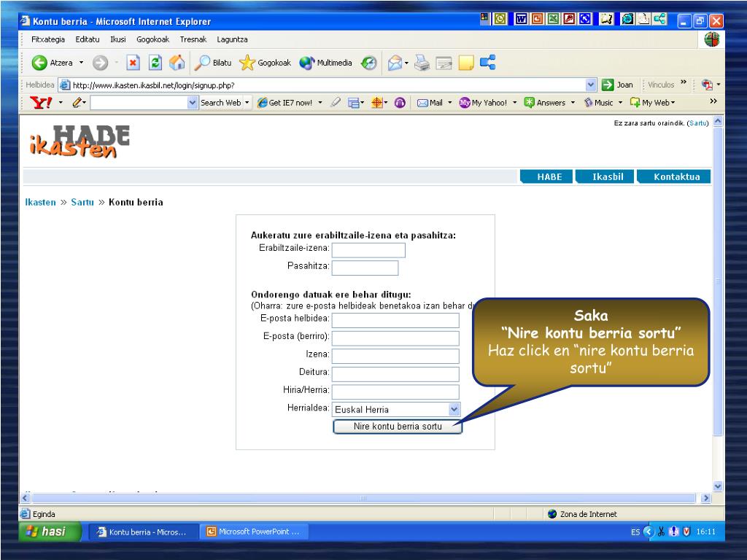Open the Gogokoak menu

152,39
